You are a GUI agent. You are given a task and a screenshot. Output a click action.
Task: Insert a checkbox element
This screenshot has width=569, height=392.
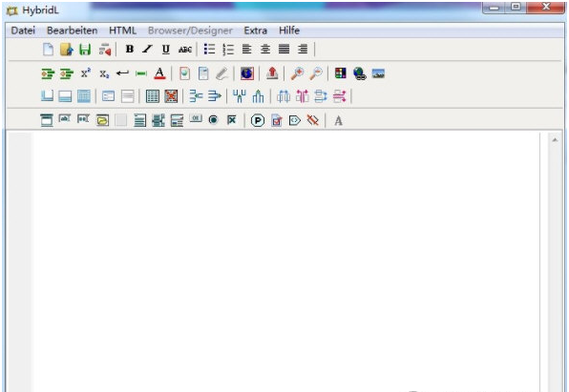[232, 119]
